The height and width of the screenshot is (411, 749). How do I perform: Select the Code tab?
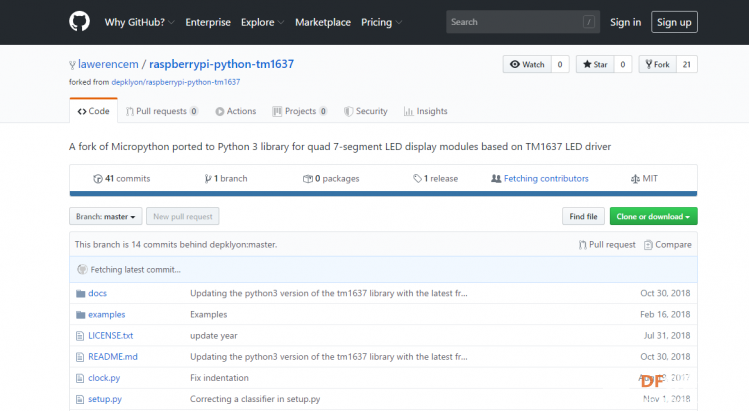click(94, 111)
